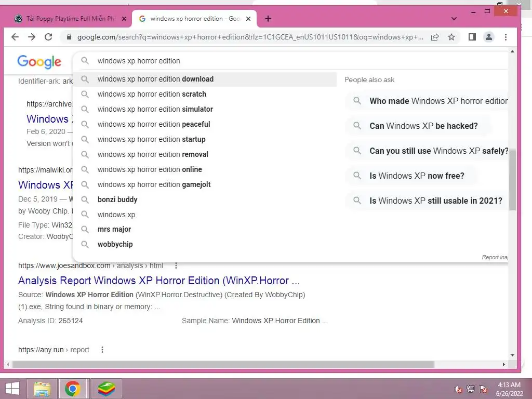Click the taskbar clock 4:13 AM
This screenshot has width=532, height=399.
click(x=509, y=385)
